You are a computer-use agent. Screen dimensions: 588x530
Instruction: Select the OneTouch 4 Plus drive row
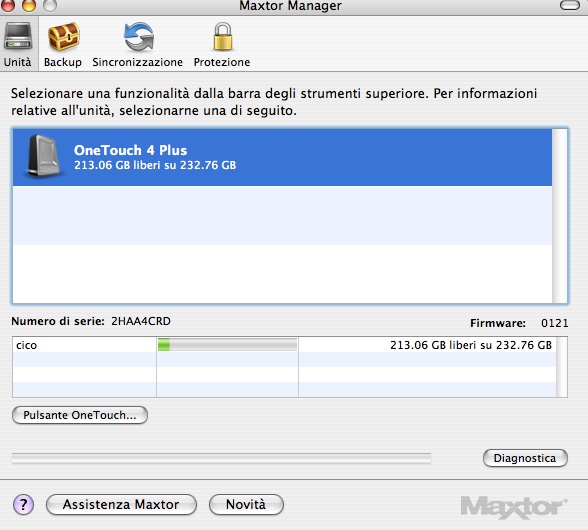pyautogui.click(x=282, y=158)
